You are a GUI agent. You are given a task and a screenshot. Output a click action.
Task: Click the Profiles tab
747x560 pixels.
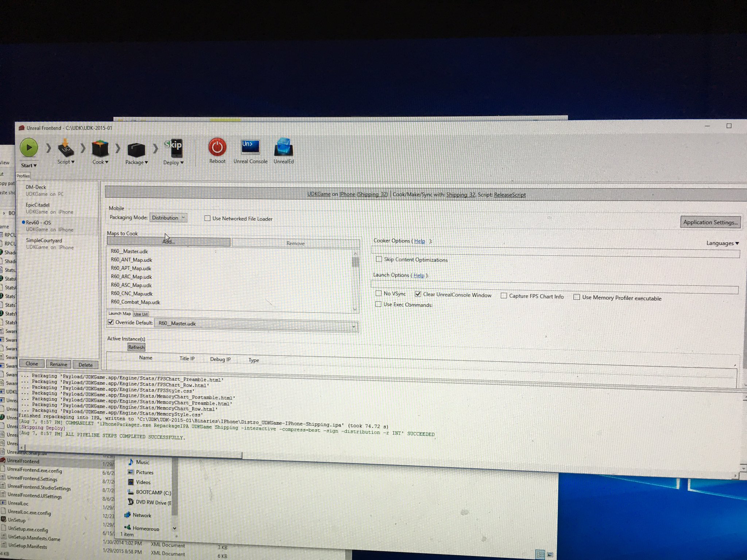pyautogui.click(x=23, y=176)
